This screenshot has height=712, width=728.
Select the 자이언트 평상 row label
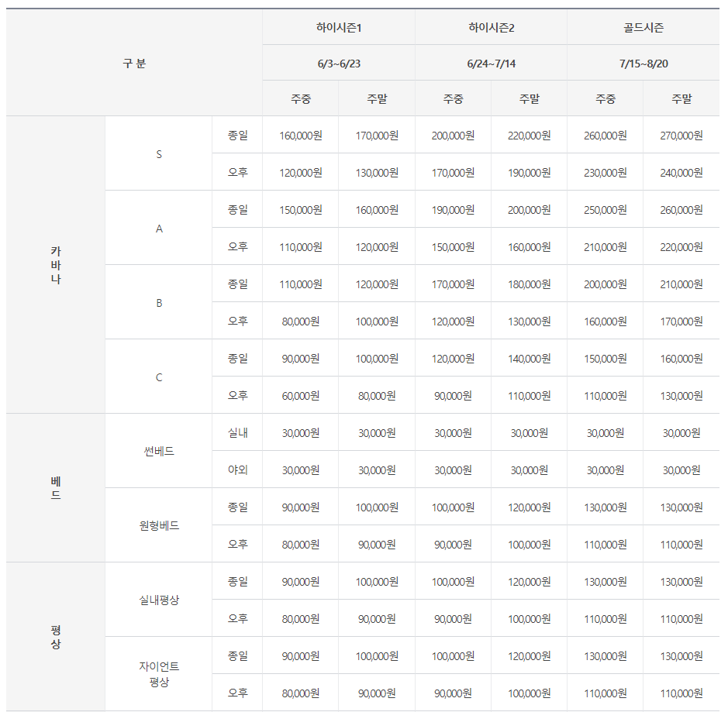(x=159, y=675)
